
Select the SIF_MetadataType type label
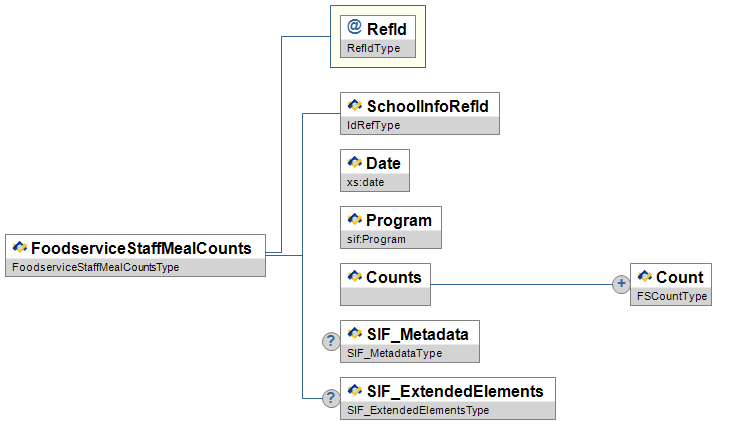point(394,353)
